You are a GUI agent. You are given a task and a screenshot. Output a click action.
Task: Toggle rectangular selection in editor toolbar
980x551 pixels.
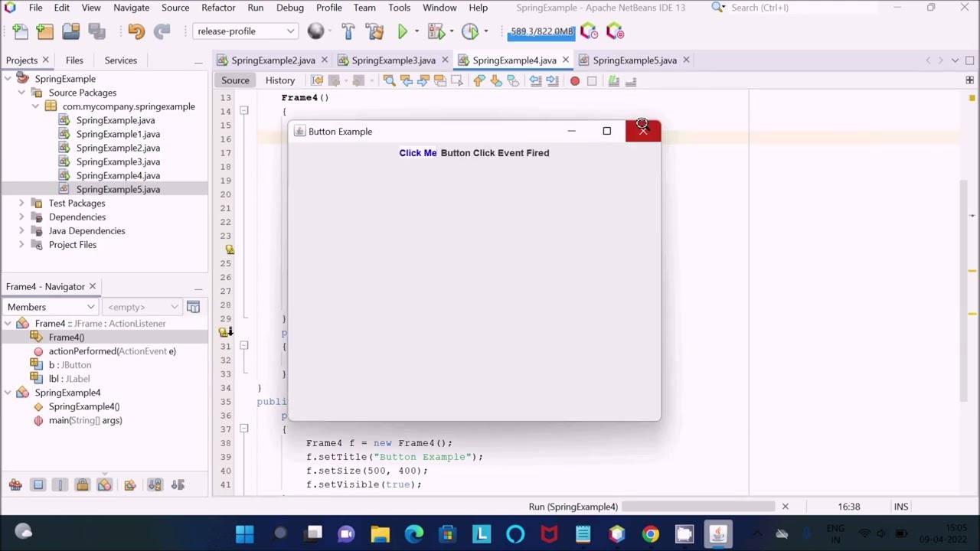458,80
